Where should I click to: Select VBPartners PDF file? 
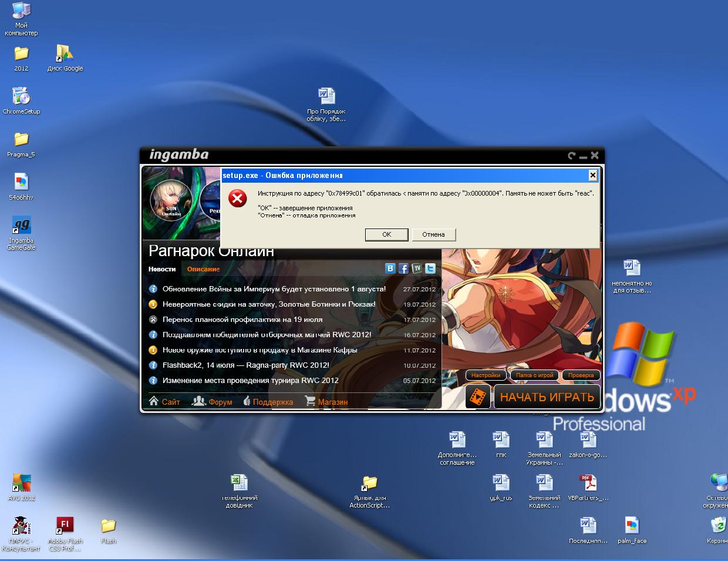pos(588,488)
